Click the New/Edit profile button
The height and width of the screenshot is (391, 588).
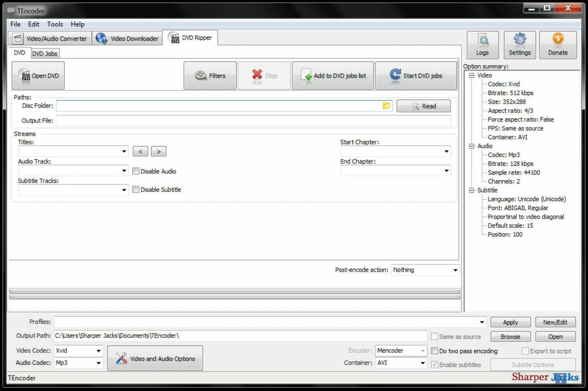coord(555,322)
